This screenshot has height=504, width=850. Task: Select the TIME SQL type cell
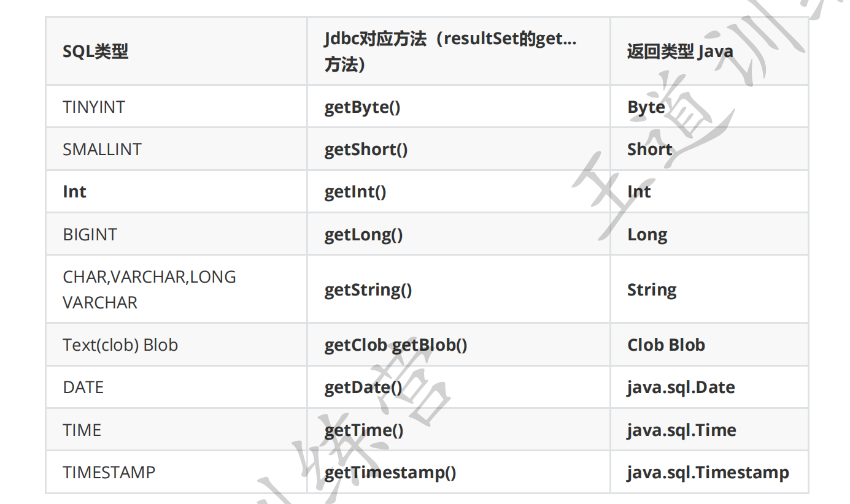176,430
